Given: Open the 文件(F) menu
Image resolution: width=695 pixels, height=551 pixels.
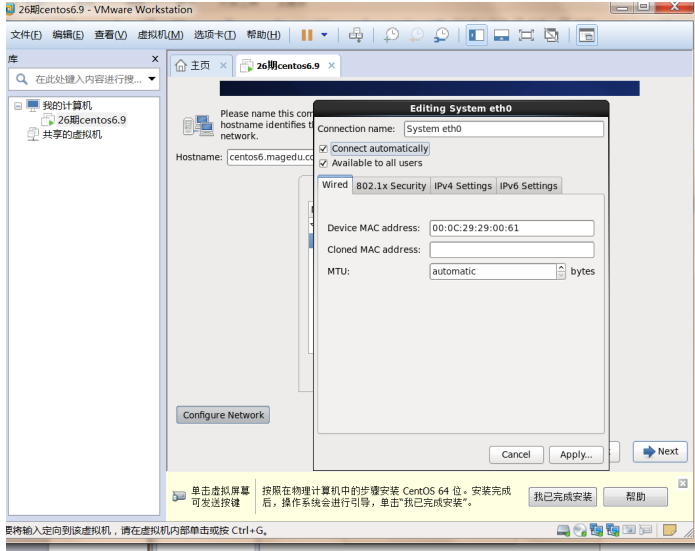Looking at the screenshot, I should (26, 35).
